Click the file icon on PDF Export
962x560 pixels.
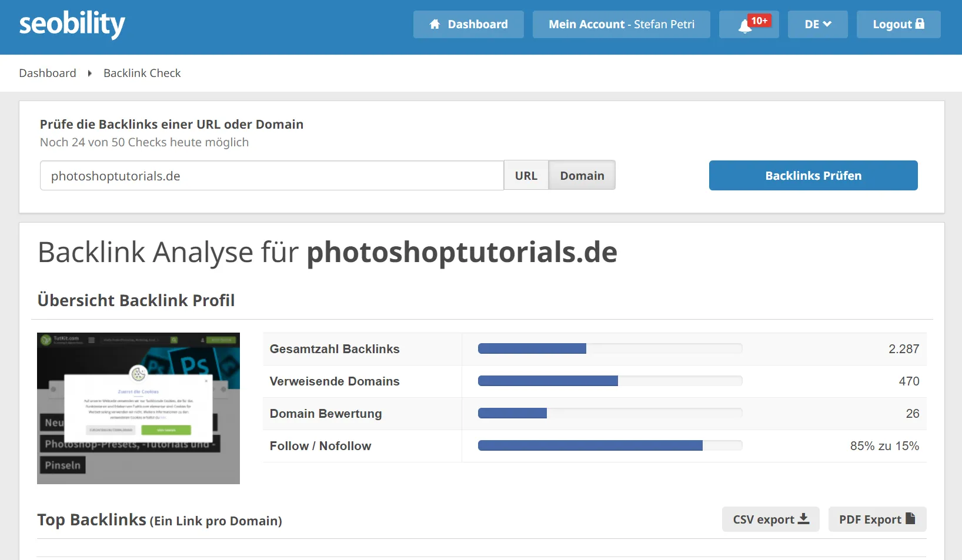(x=910, y=518)
